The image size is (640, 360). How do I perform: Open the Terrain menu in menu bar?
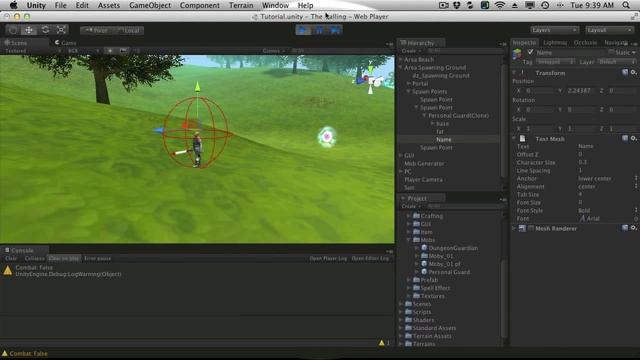pos(241,5)
